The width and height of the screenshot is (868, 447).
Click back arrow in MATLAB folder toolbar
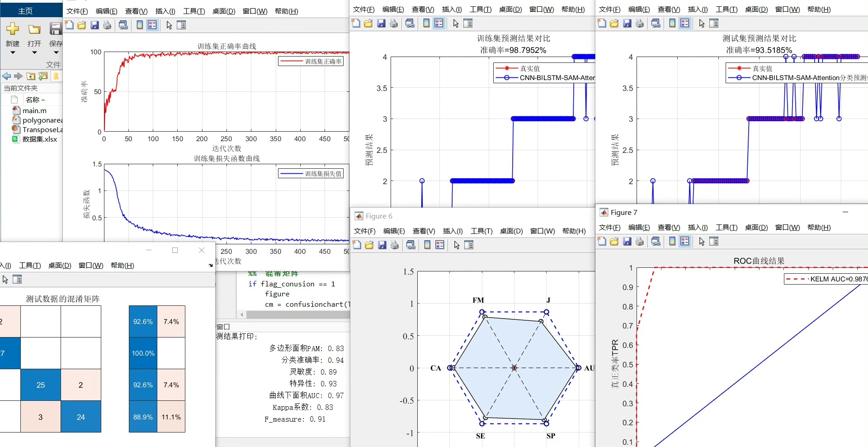[6, 76]
